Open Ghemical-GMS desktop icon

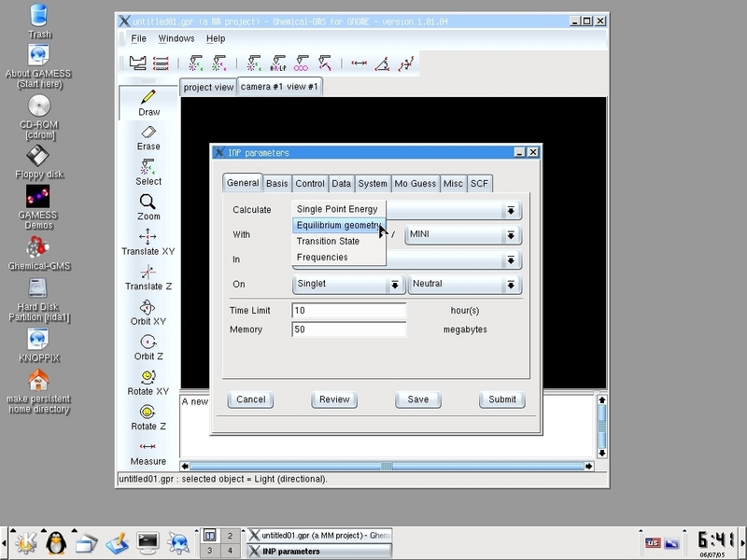tap(38, 252)
